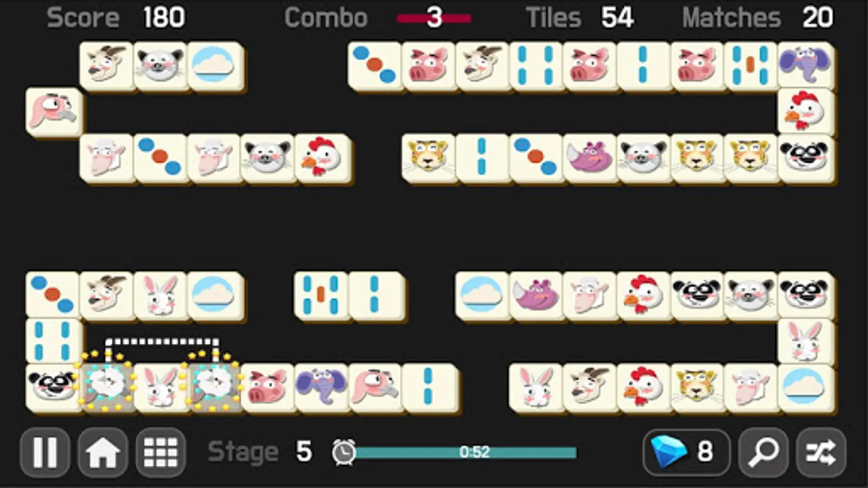Tap the rhino tile in the second row
The image size is (868, 488).
(590, 157)
